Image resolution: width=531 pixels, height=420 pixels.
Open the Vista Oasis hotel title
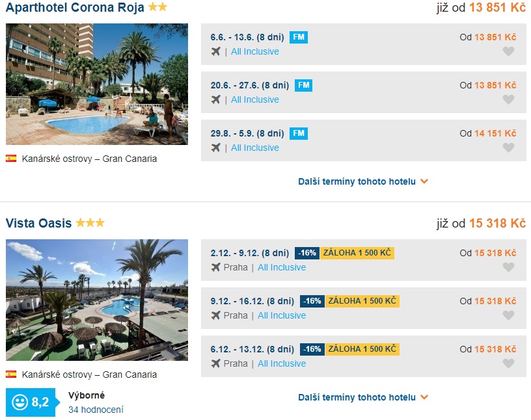tap(38, 224)
